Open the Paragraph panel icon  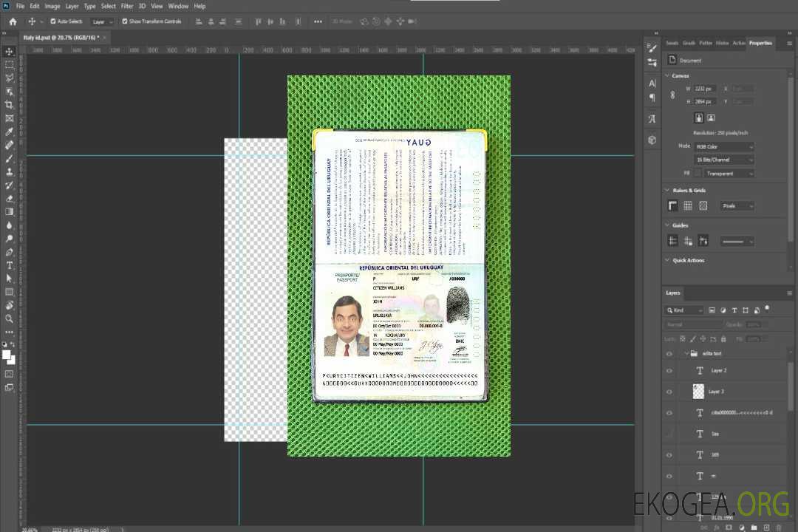tap(652, 98)
